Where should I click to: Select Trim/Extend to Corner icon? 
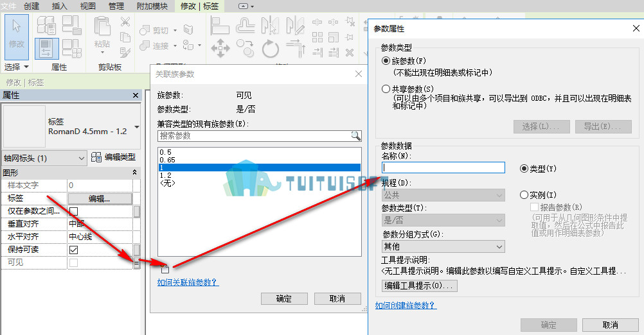[296, 48]
